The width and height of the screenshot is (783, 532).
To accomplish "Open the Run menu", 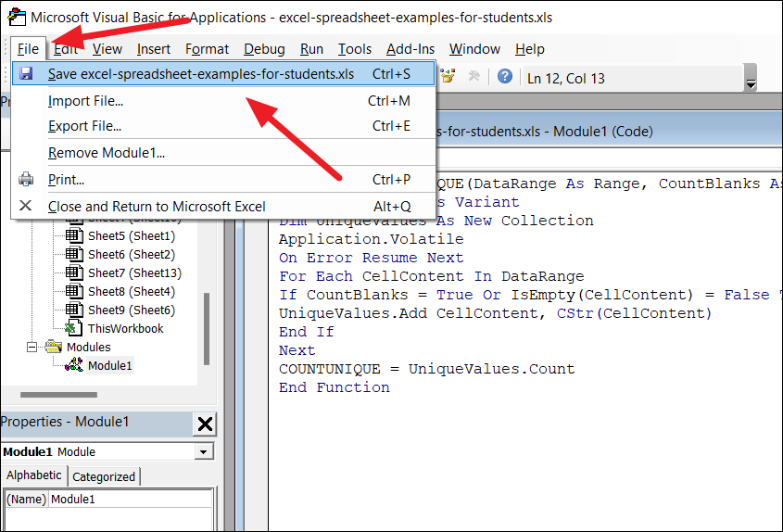I will (x=311, y=49).
